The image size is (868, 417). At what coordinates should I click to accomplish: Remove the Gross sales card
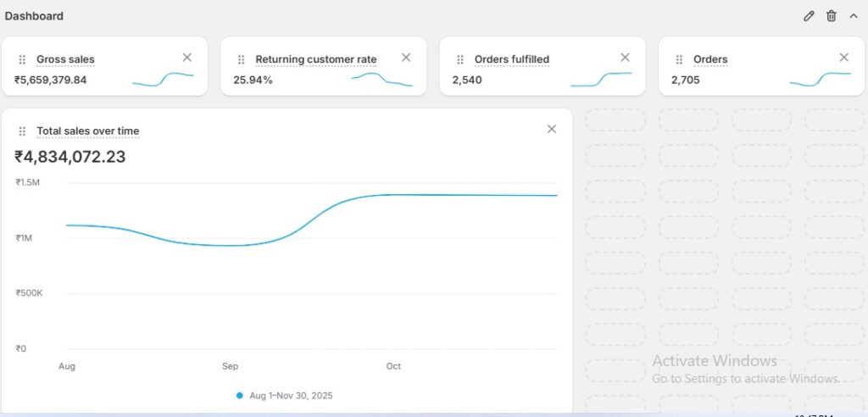[187, 58]
